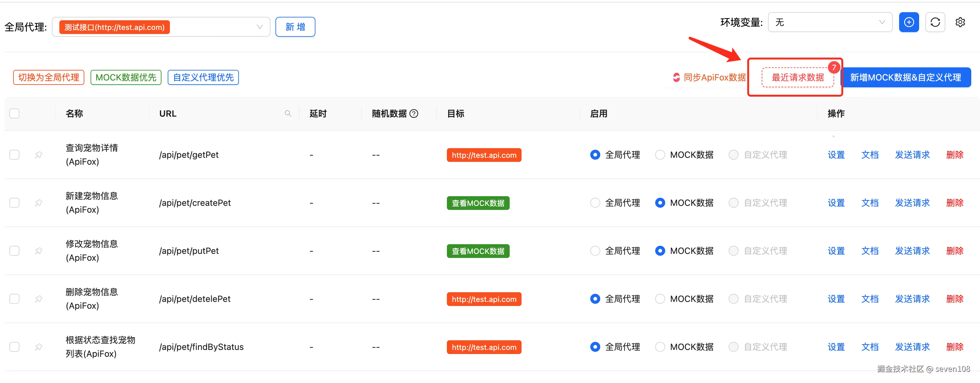Check the 修改宠物信息 row checkbox
This screenshot has height=383, width=980.
tap(14, 251)
